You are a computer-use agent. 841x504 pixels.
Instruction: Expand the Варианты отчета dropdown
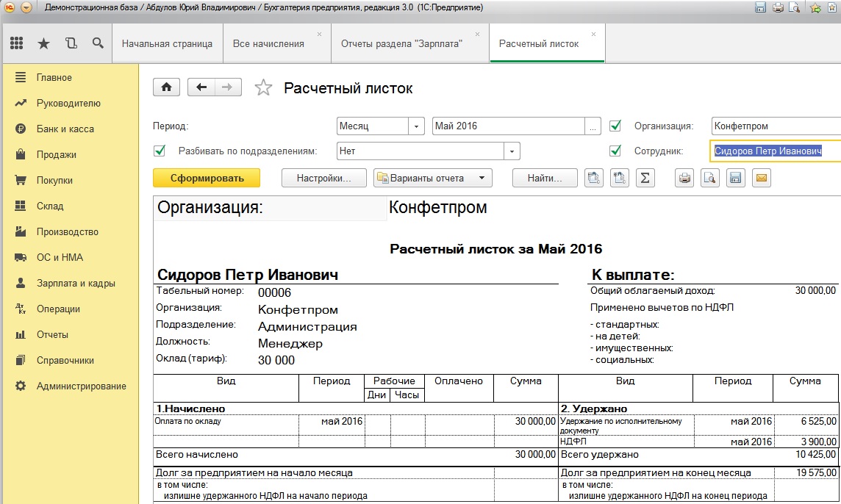point(482,178)
